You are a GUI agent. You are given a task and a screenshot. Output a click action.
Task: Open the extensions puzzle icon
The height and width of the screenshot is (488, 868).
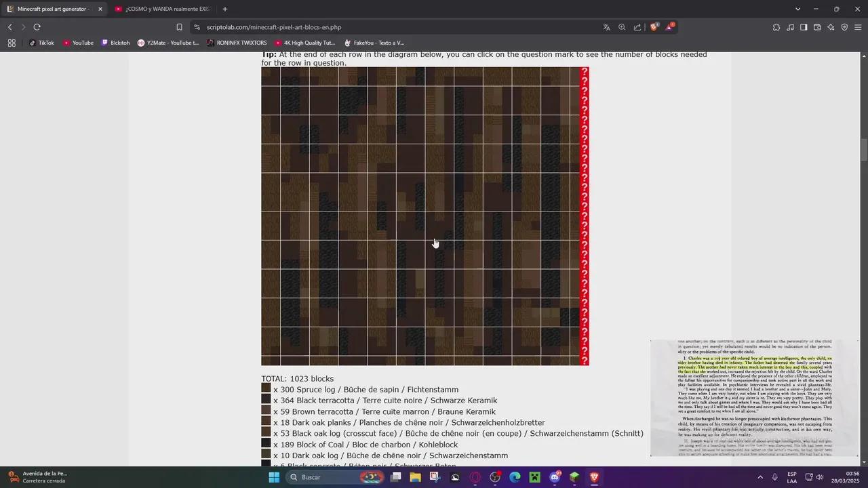click(776, 27)
